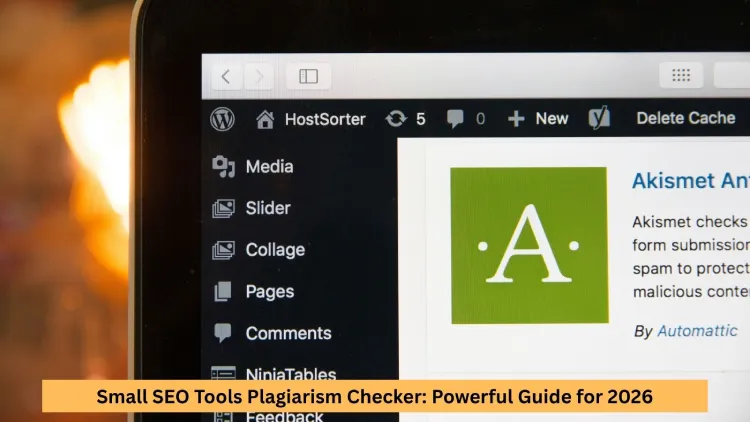Click the comments count 0

[x=481, y=119]
